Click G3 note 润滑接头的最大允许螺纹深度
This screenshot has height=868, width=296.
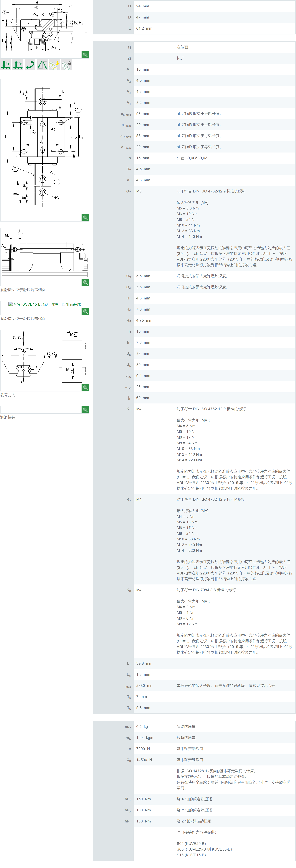tap(203, 276)
